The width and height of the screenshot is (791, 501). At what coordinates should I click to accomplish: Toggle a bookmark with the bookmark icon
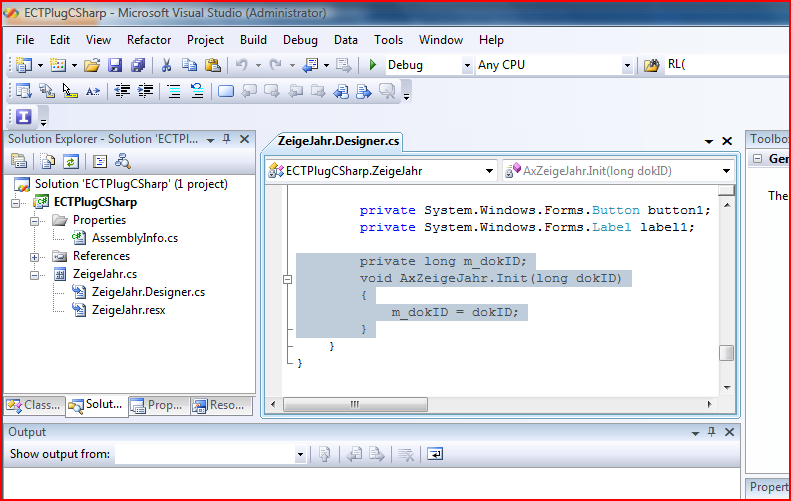click(x=225, y=91)
